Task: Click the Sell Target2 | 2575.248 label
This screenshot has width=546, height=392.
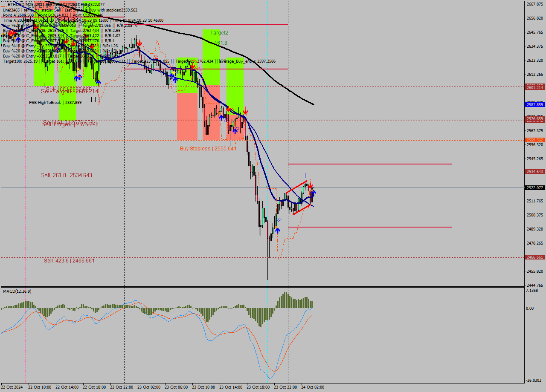Action: (70, 124)
